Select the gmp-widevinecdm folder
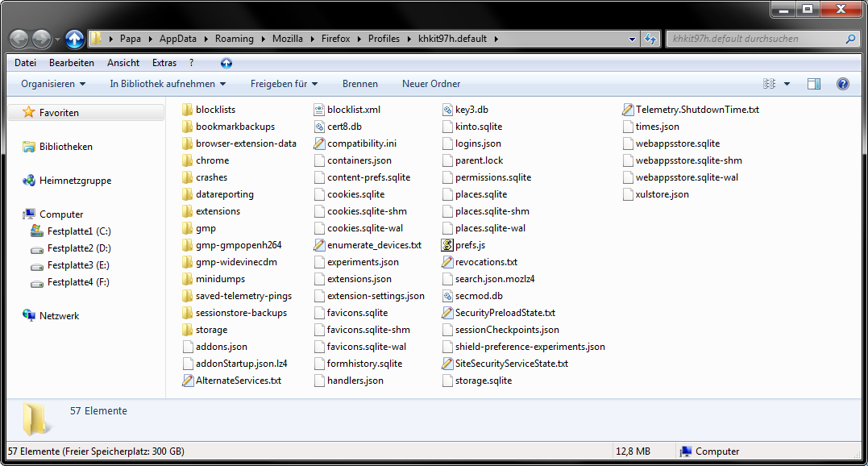 236,262
